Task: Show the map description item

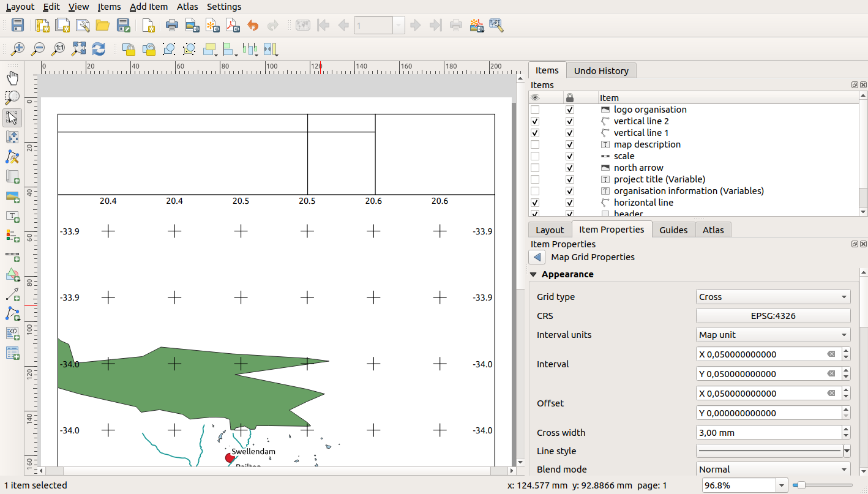Action: coord(534,144)
